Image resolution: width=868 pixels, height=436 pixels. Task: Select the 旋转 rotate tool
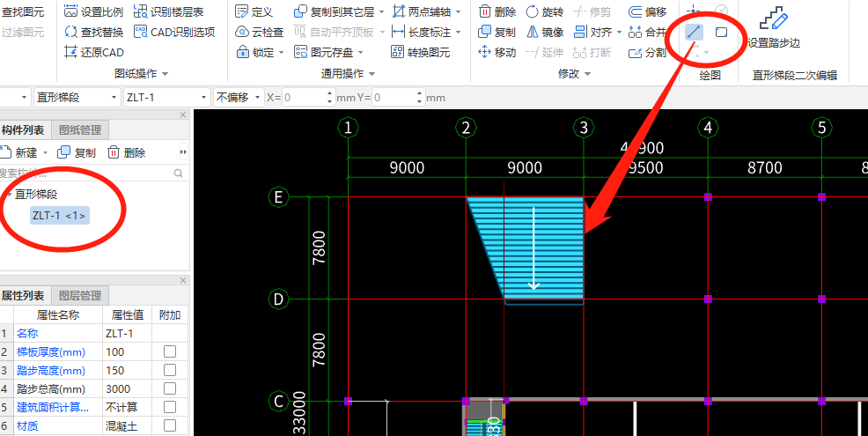pos(544,11)
